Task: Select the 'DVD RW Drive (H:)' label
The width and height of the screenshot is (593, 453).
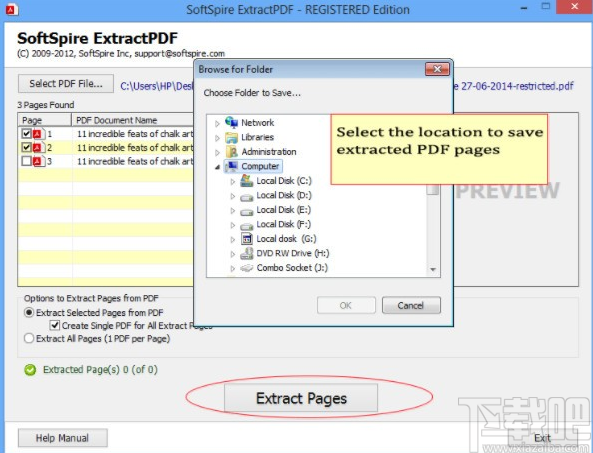Action: click(293, 253)
